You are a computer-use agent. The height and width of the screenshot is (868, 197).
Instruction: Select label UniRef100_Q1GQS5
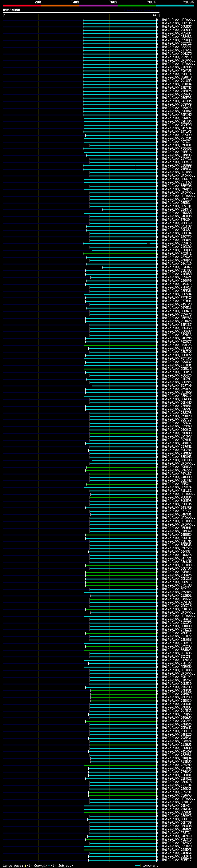(176, 274)
